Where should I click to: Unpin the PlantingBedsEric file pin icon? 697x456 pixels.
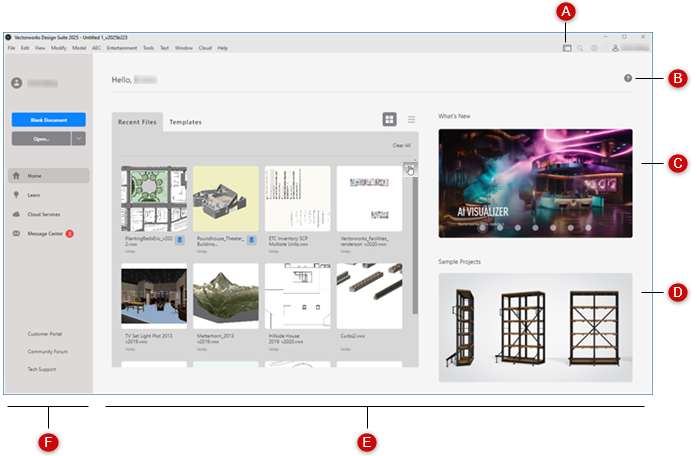point(180,240)
